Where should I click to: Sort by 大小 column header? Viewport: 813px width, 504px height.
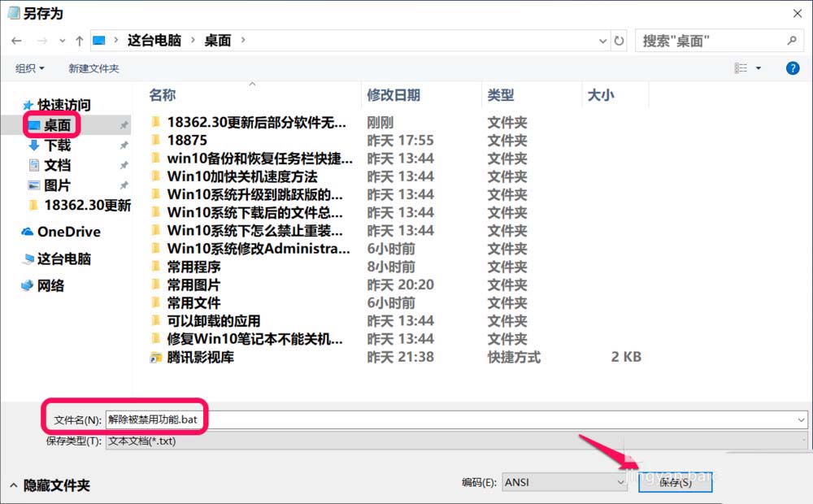pos(601,95)
